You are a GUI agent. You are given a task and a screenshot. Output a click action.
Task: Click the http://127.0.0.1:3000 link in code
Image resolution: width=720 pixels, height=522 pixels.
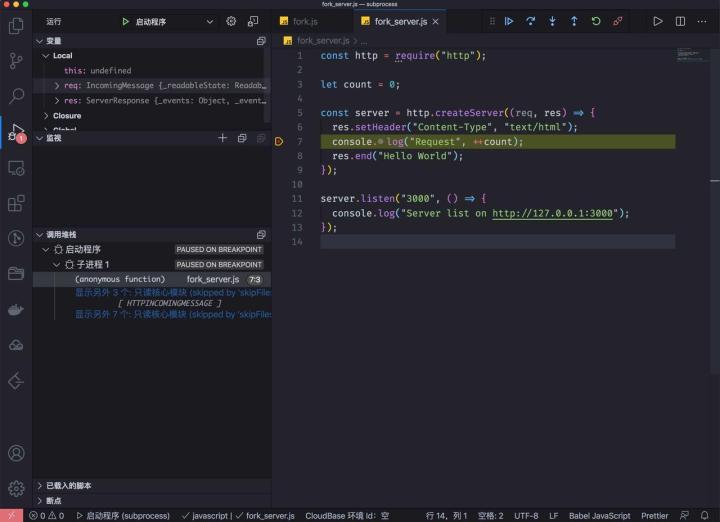pyautogui.click(x=552, y=213)
